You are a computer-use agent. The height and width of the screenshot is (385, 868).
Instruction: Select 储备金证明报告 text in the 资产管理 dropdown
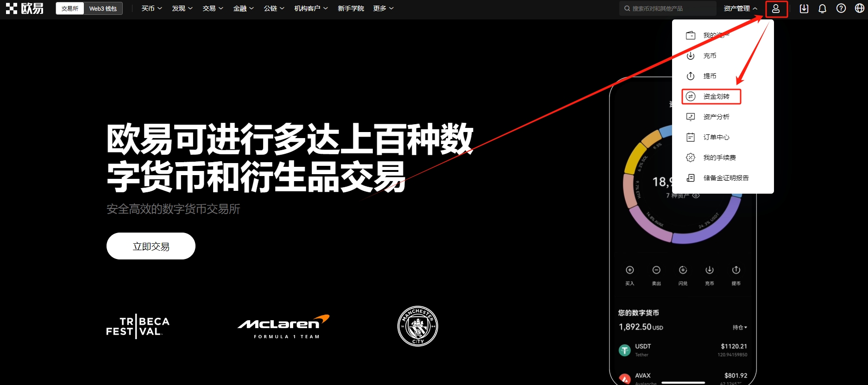tap(726, 178)
